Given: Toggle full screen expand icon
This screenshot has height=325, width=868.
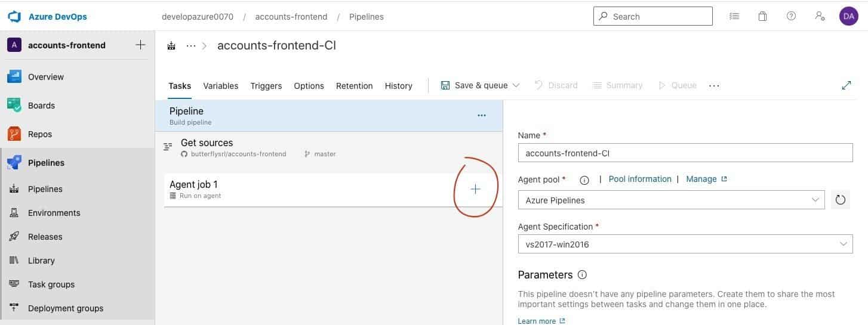Looking at the screenshot, I should 846,85.
